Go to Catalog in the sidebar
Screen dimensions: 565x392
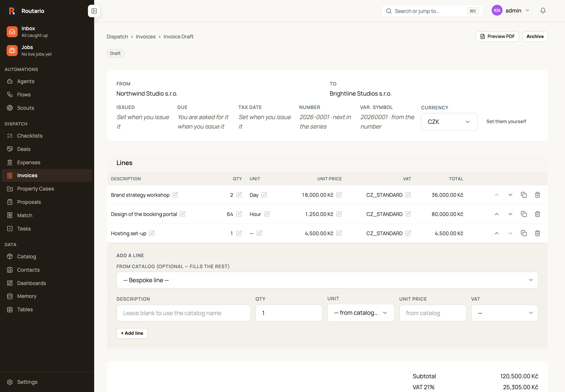click(x=47, y=256)
